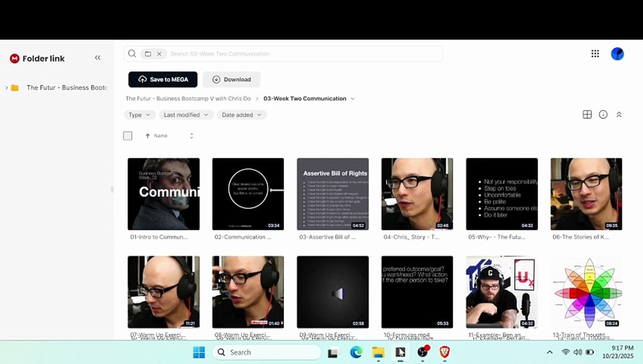The image size is (643, 364).
Task: Open the Last modified filter dropdown
Action: (x=186, y=115)
